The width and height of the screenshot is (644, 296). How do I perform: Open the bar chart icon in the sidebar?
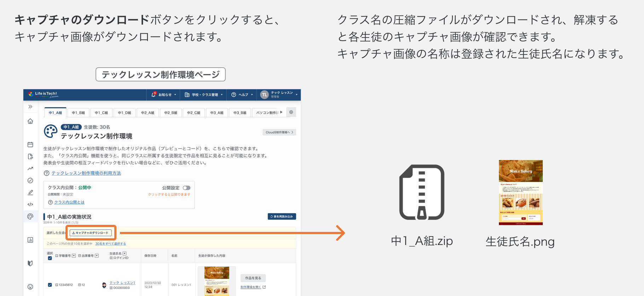pyautogui.click(x=30, y=240)
